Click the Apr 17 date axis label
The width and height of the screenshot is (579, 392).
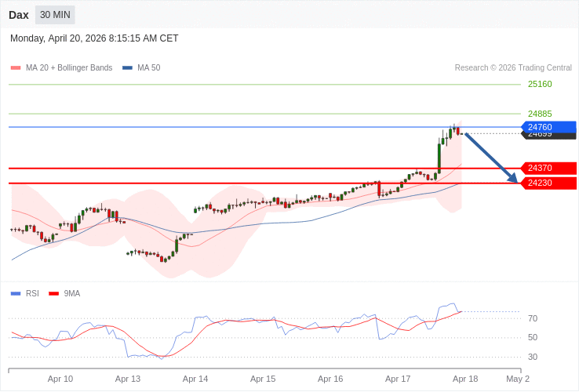[398, 379]
